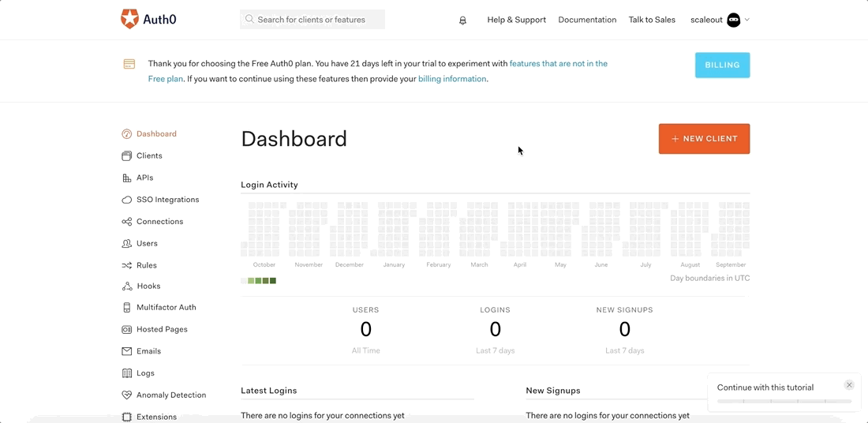
Task: Click the Anomaly Detection heart-shield icon
Action: (126, 395)
